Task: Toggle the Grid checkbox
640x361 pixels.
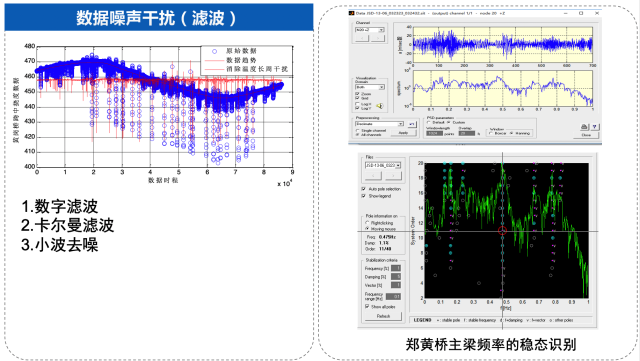Action: point(358,98)
